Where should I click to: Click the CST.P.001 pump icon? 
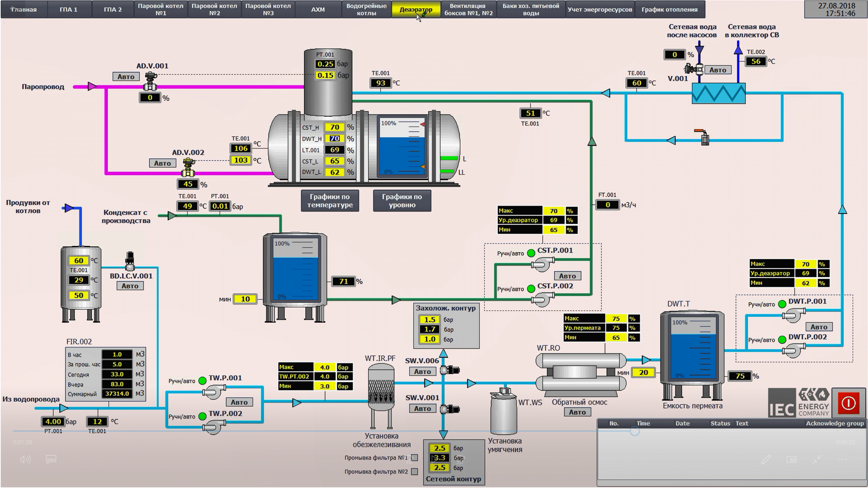542,263
